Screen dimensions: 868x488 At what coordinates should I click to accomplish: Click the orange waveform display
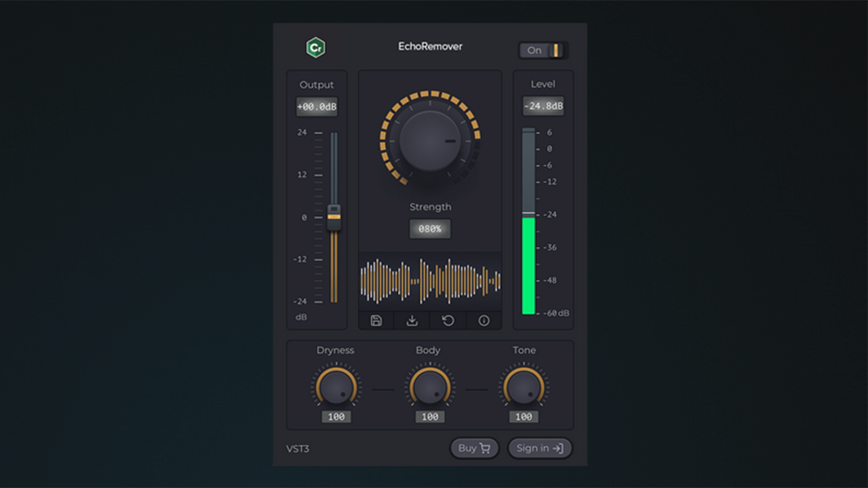coord(430,281)
